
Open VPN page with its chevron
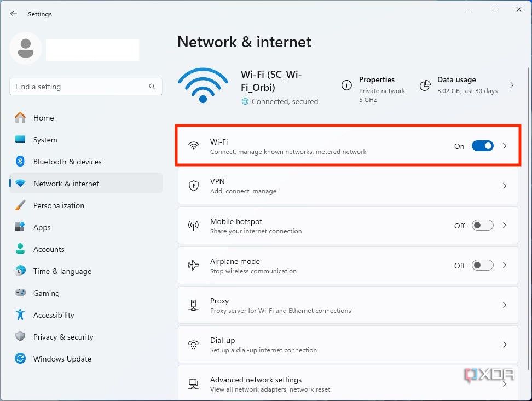click(x=505, y=186)
